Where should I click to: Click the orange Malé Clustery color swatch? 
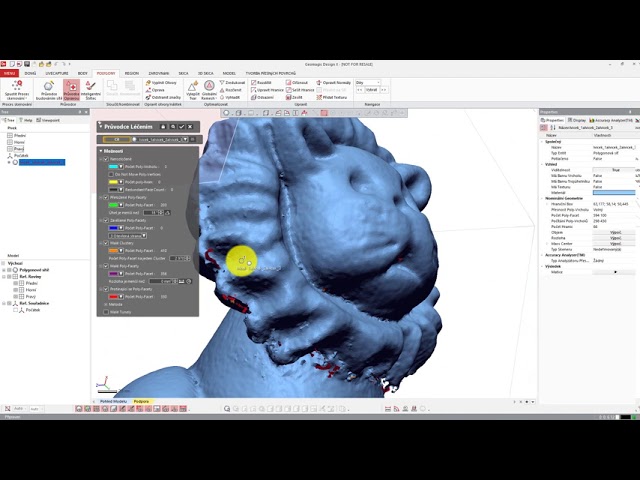pyautogui.click(x=114, y=250)
